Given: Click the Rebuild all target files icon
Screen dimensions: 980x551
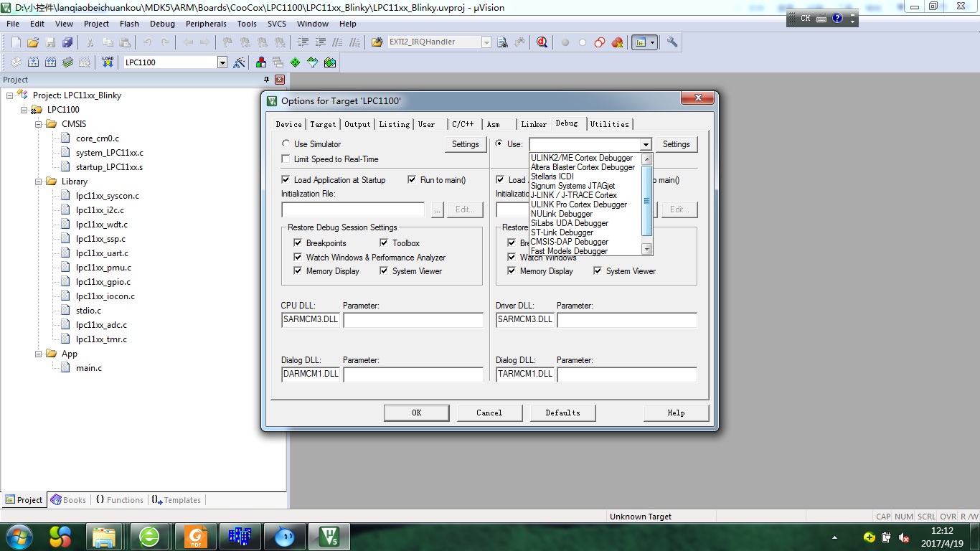Looking at the screenshot, I should coord(50,62).
